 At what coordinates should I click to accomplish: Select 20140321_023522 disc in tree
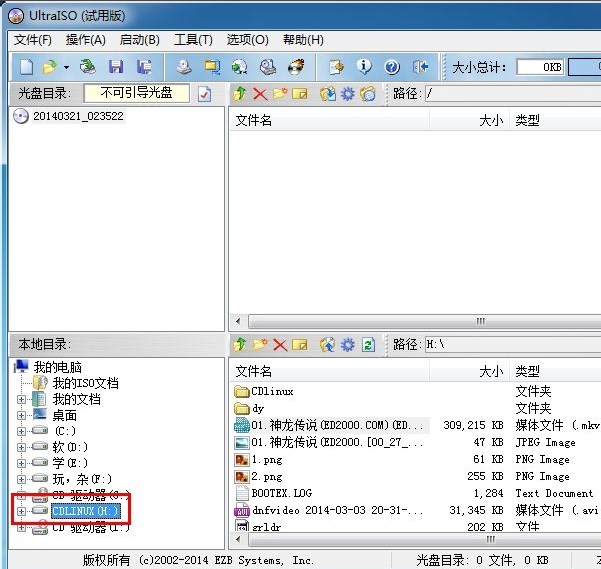(x=78, y=116)
